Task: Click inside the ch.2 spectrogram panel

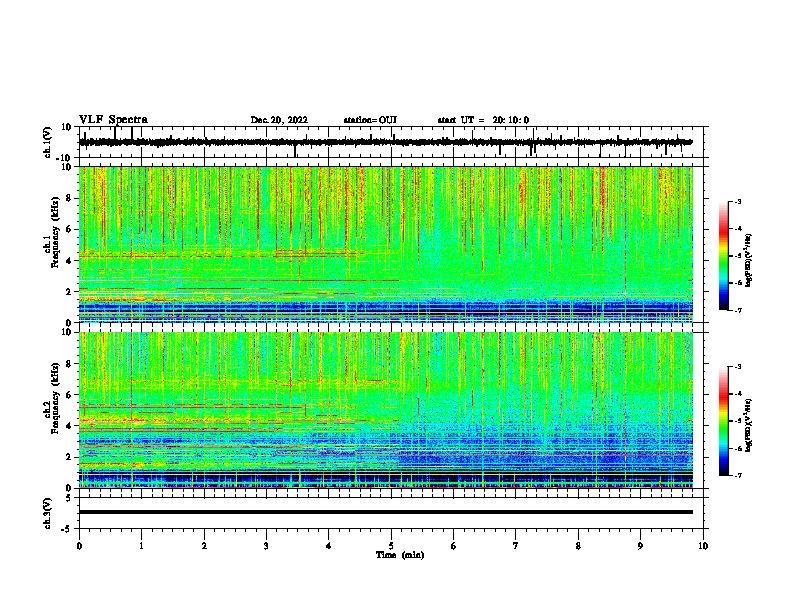Action: [385, 410]
